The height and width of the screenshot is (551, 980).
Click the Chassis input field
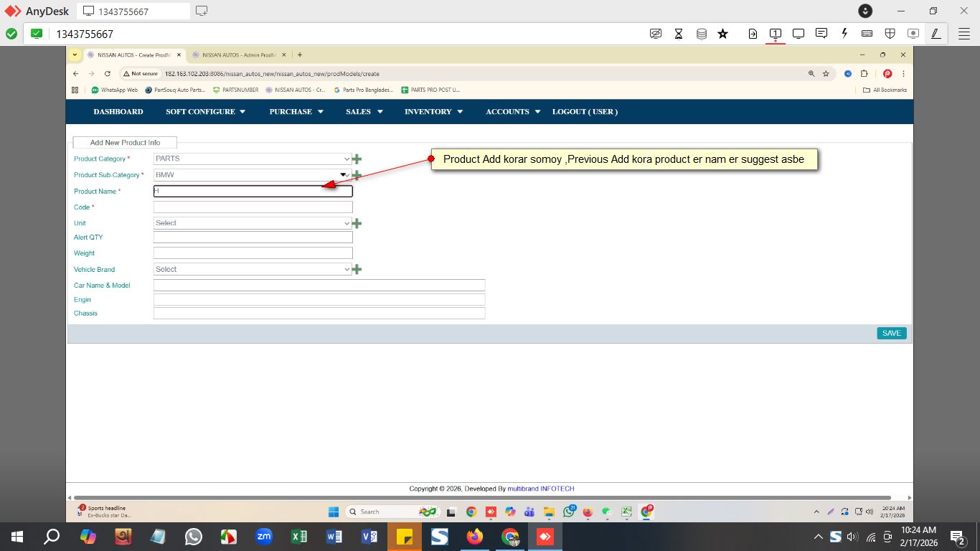pos(319,314)
